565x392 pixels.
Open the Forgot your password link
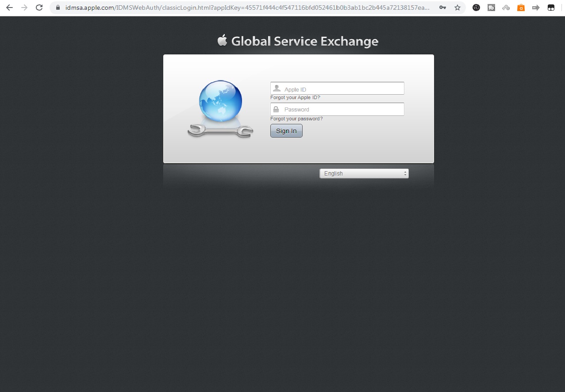(x=296, y=119)
